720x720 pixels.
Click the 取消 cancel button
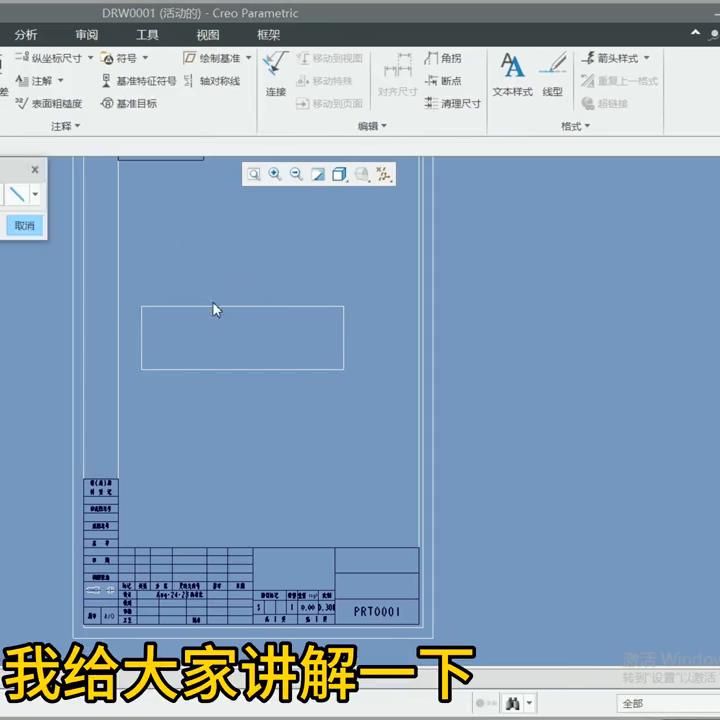(25, 225)
